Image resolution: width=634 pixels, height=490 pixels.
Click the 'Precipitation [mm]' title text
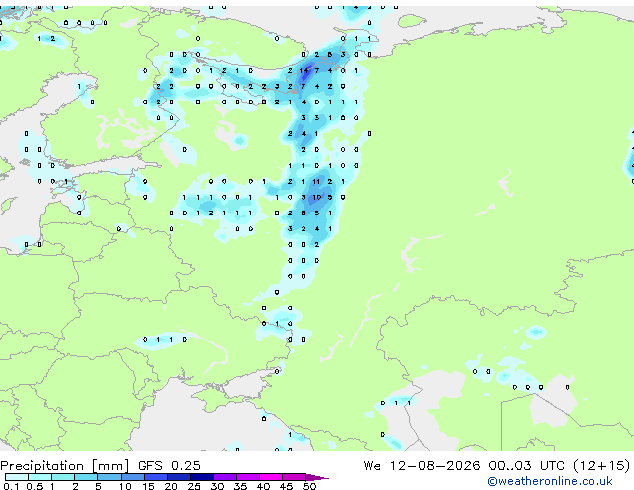coord(65,466)
